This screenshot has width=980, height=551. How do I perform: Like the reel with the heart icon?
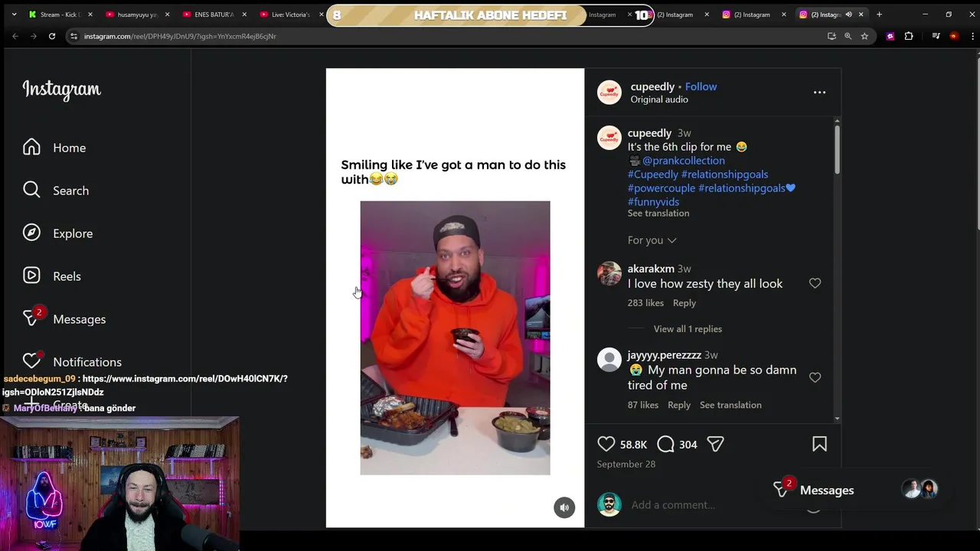[x=606, y=444]
